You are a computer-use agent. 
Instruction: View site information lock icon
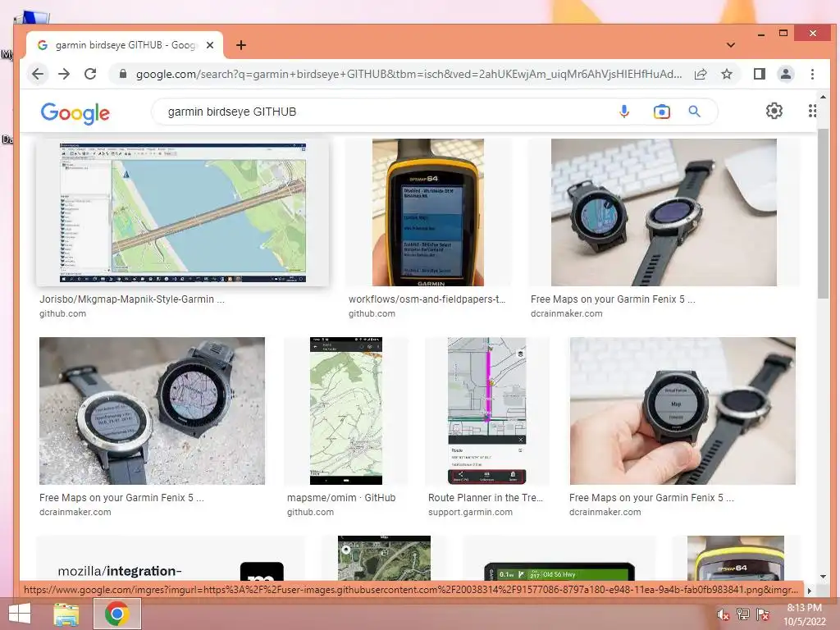[x=123, y=74]
